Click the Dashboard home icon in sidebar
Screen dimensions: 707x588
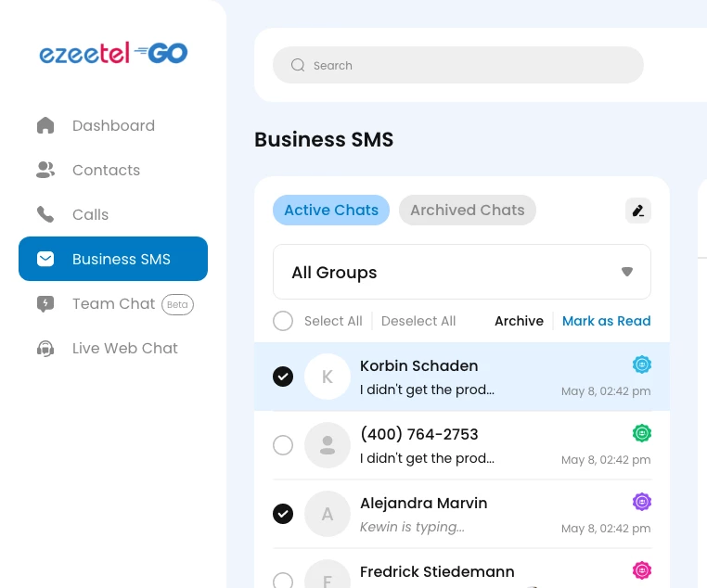click(x=45, y=125)
